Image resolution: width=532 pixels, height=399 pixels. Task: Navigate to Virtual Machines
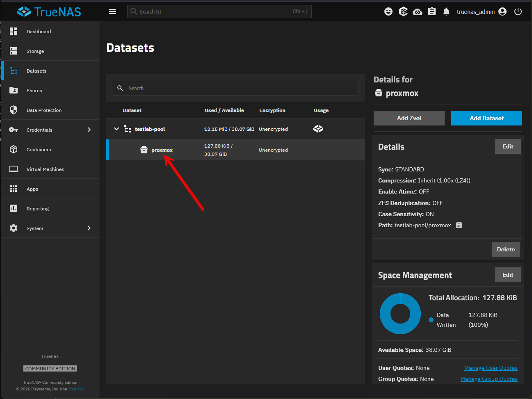click(x=51, y=169)
